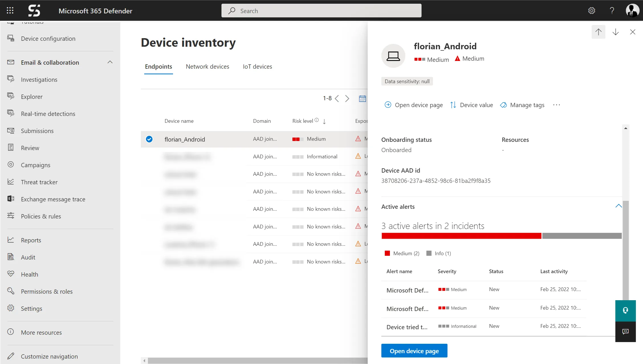Click the headset support widget button
This screenshot has height=364, width=643.
[x=625, y=310]
